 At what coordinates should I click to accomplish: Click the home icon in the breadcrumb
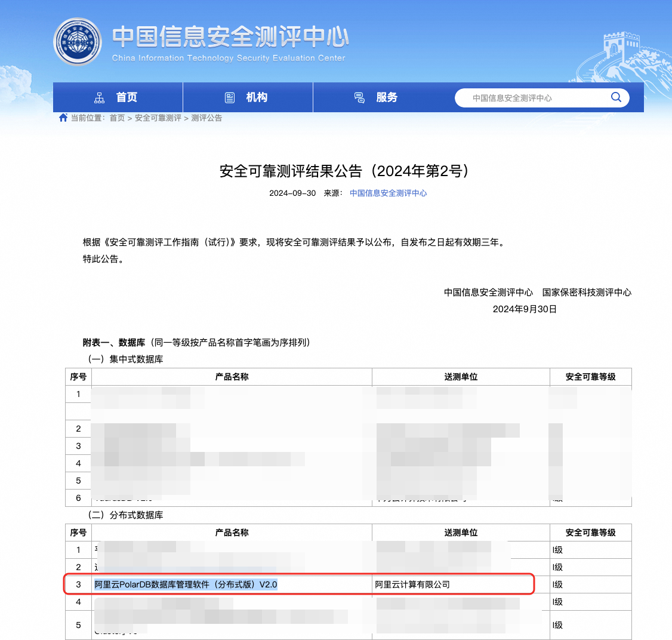click(x=63, y=118)
